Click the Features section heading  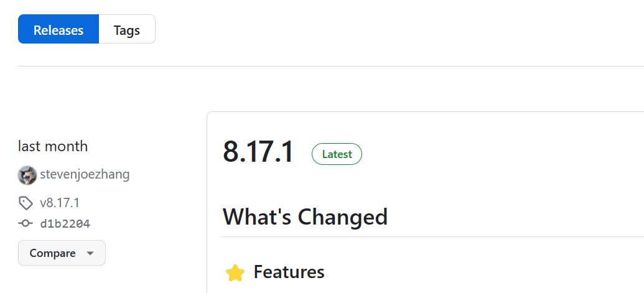pos(289,272)
